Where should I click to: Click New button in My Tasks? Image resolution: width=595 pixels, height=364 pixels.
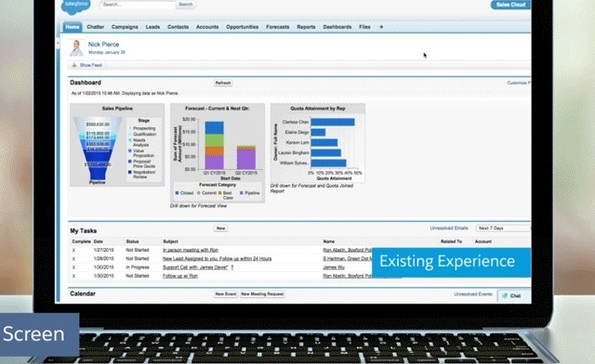coord(221,228)
